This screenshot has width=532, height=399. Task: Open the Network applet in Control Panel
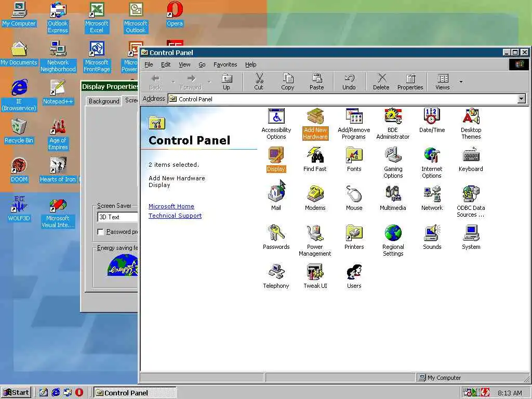click(x=432, y=198)
